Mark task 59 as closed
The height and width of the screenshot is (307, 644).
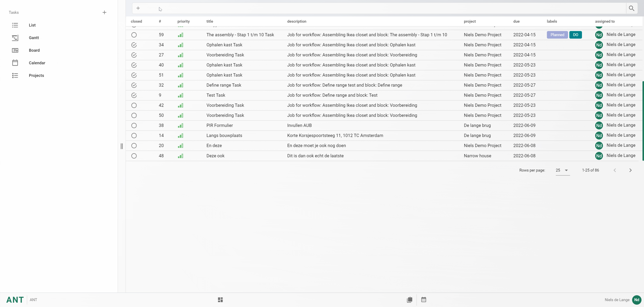tap(134, 35)
